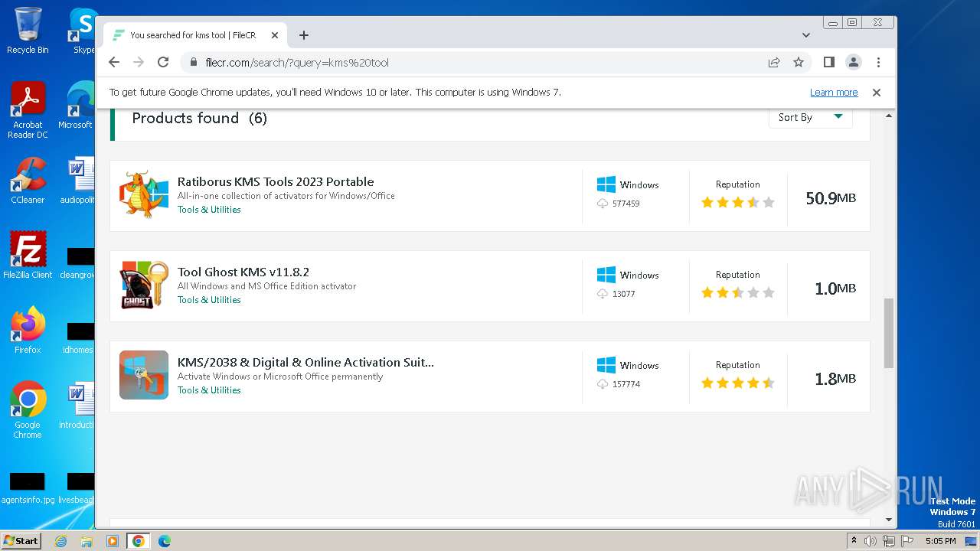This screenshot has width=980, height=551.
Task: Open Windows Media Player from taskbar
Action: coord(113,541)
